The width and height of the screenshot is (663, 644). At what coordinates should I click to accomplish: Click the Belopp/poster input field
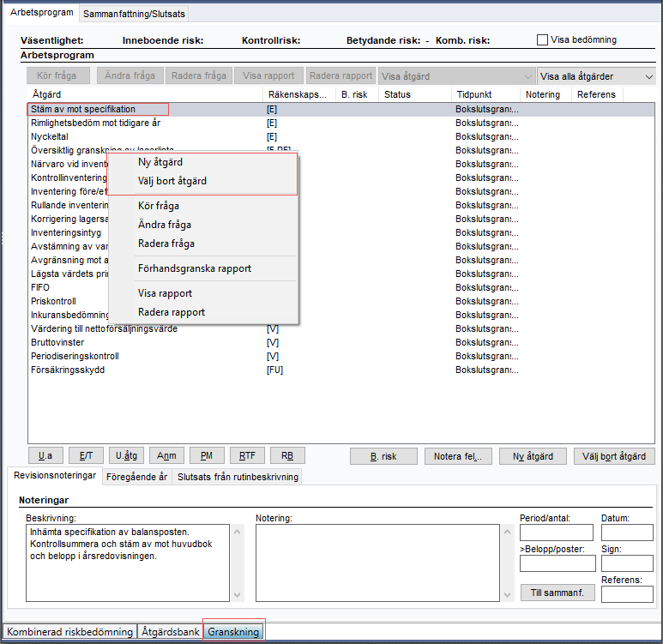click(558, 563)
